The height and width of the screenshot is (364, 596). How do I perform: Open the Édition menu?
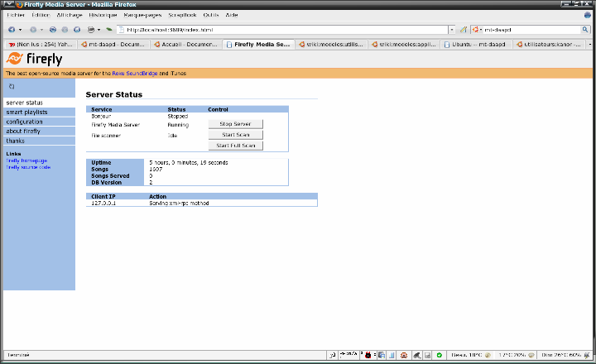point(41,15)
